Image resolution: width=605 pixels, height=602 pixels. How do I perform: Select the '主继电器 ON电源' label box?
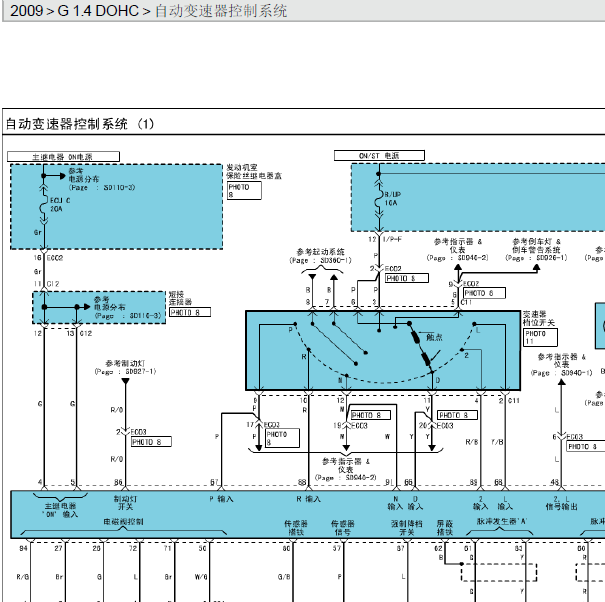click(63, 156)
